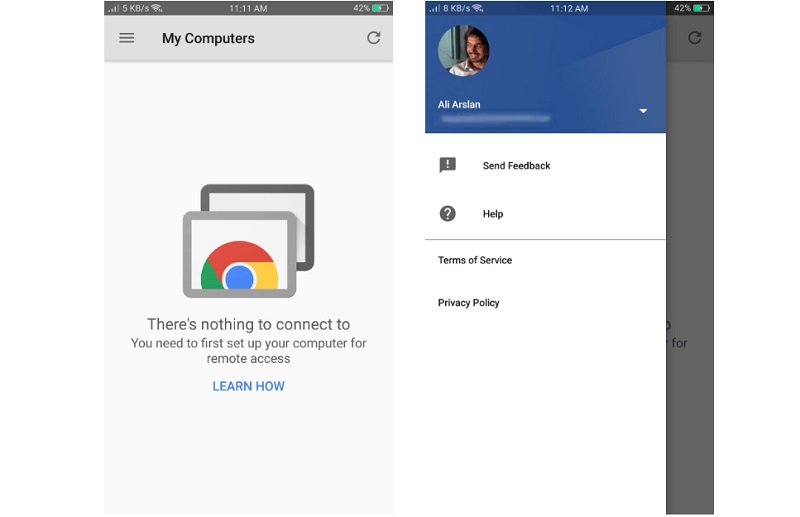This screenshot has height=517, width=800.
Task: Click the Send Feedback icon
Action: (447, 165)
